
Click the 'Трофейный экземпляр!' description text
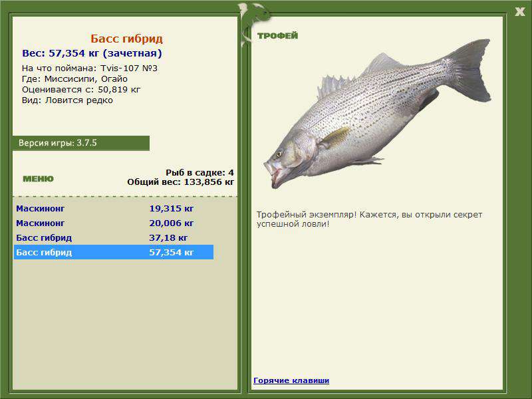[x=369, y=219]
